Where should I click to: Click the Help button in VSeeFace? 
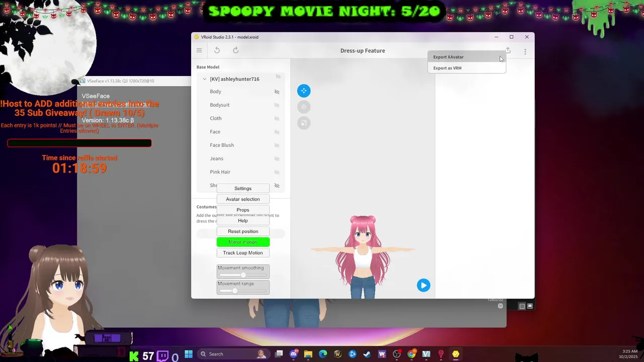tap(243, 221)
